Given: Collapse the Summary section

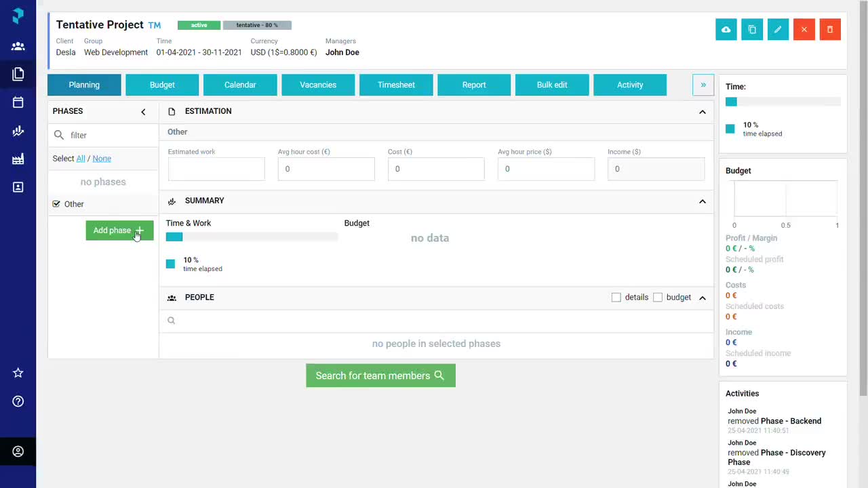Looking at the screenshot, I should 703,201.
